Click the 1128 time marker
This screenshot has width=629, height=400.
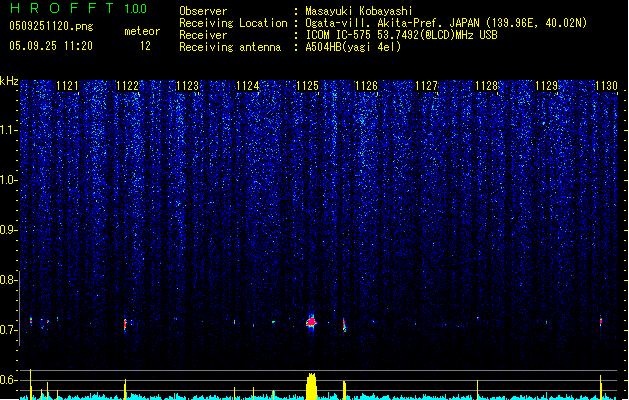486,86
